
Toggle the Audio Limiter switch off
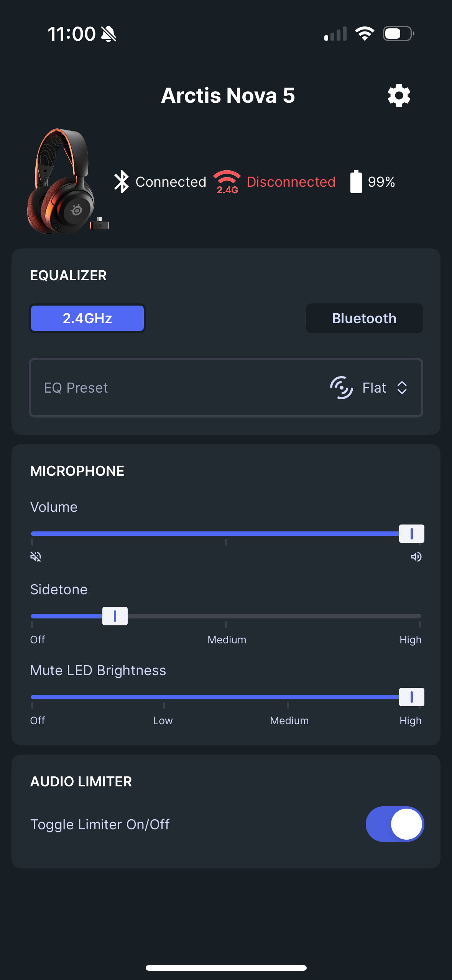(394, 824)
